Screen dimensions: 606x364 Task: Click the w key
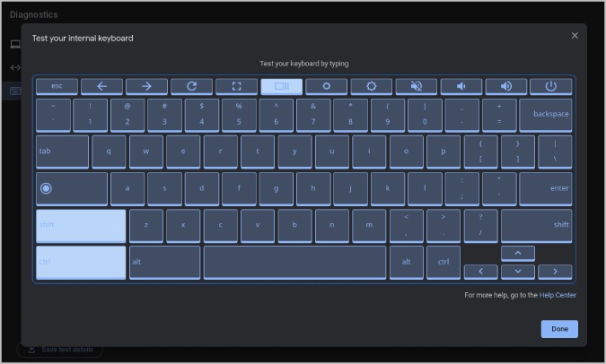tap(146, 152)
